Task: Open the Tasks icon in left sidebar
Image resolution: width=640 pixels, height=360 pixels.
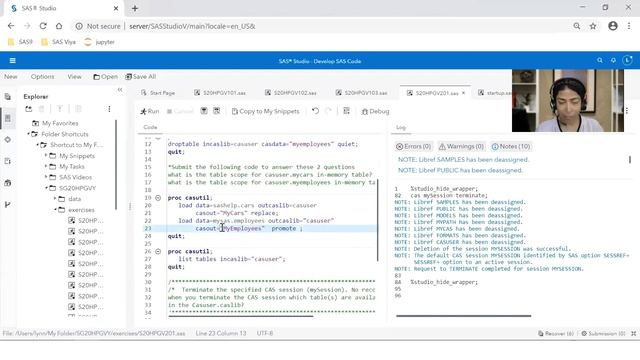Action: 8,140
